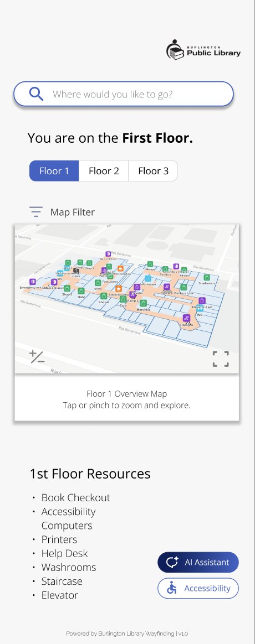Tap the blue Information marker
Screen dimensions: 255x644
148,278
